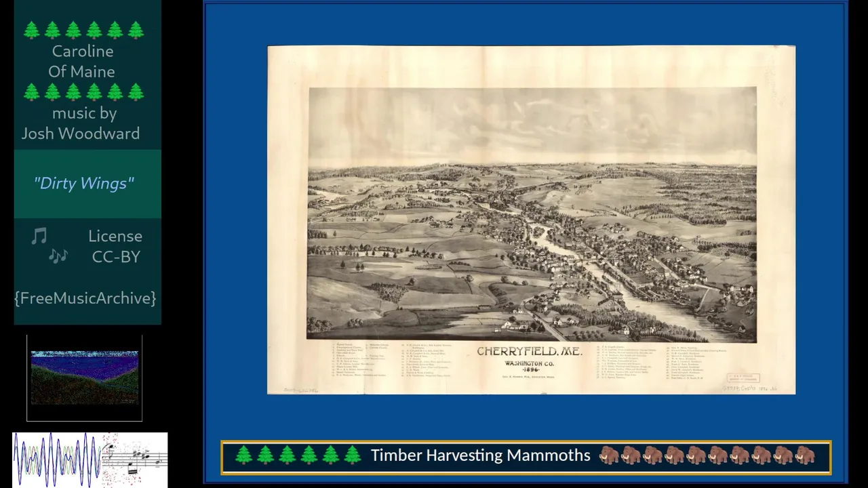Click the leftmost mammoth emoji after 'Mammoths' text

click(609, 455)
